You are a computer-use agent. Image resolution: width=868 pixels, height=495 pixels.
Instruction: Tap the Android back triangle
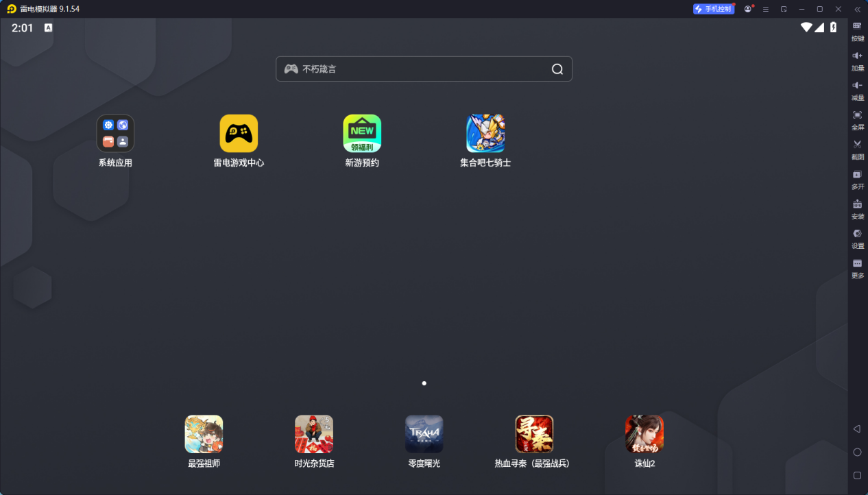click(x=856, y=428)
